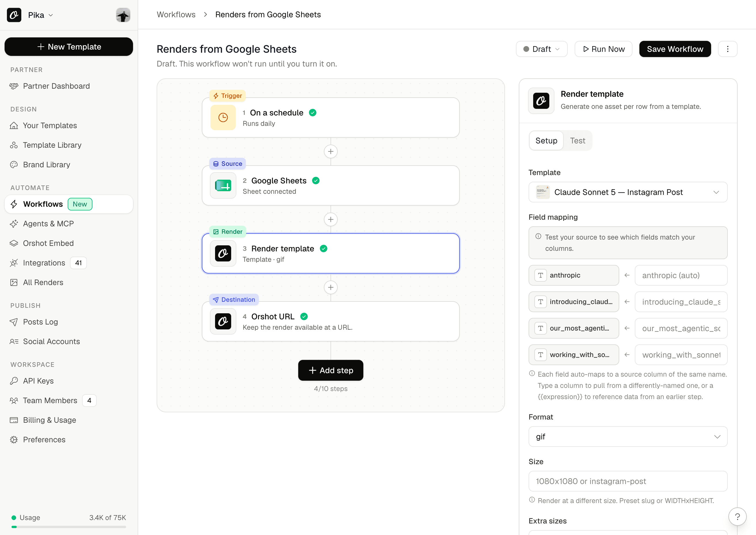The width and height of the screenshot is (756, 535).
Task: Click the Orshot URL step icon
Action: click(223, 321)
